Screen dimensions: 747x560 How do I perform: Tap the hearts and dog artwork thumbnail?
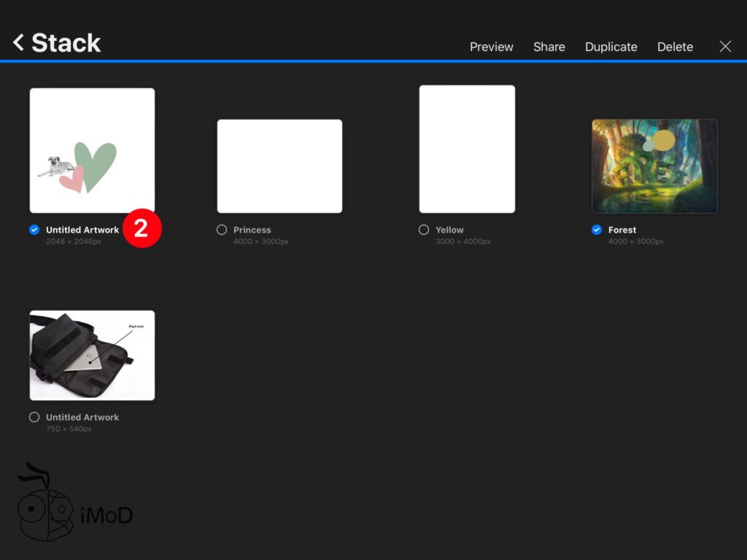point(92,150)
